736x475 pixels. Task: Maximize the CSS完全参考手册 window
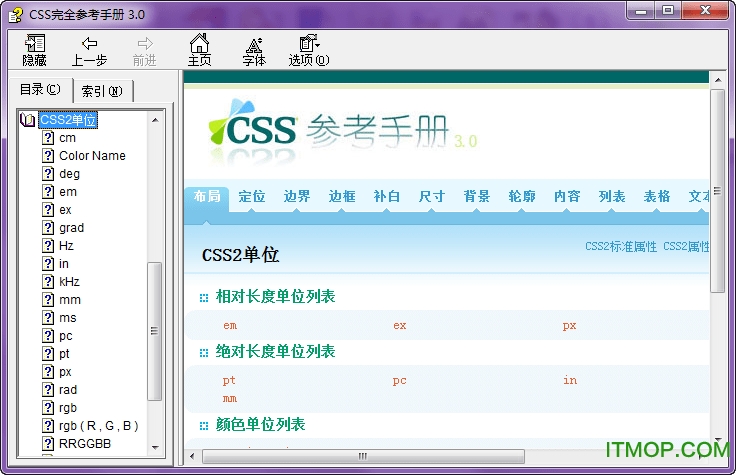pyautogui.click(x=668, y=10)
